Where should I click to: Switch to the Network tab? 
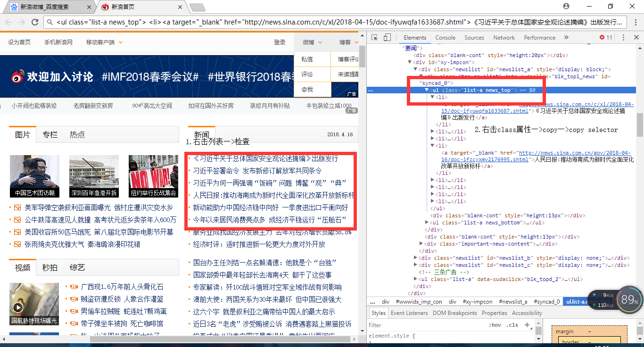tap(504, 38)
